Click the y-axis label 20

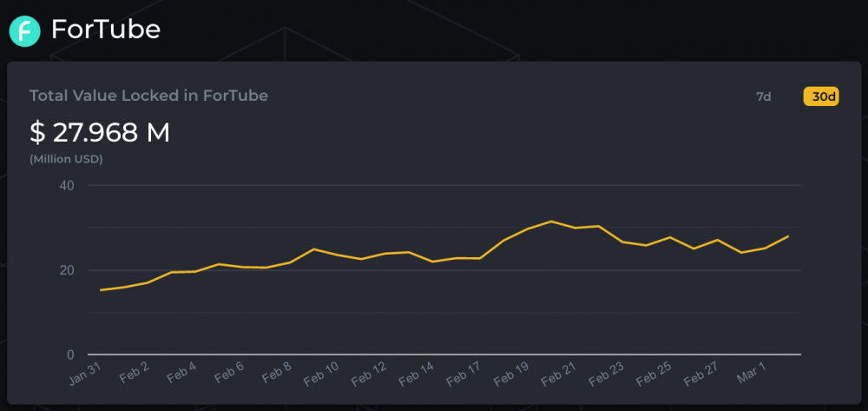(67, 270)
